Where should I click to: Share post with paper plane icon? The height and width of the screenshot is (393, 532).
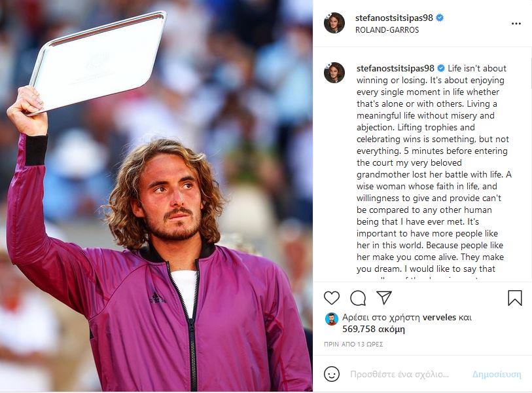pyautogui.click(x=384, y=297)
